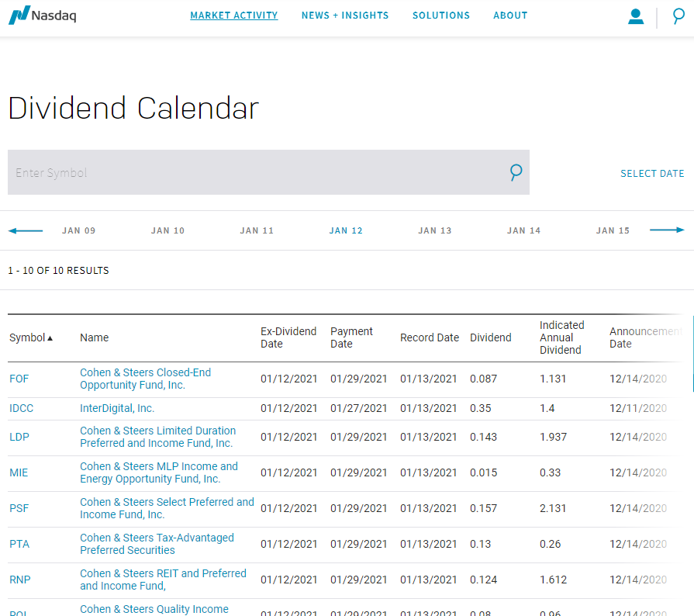Open Cohen & Steers Quality Income link
This screenshot has width=694, height=616.
tap(154, 609)
